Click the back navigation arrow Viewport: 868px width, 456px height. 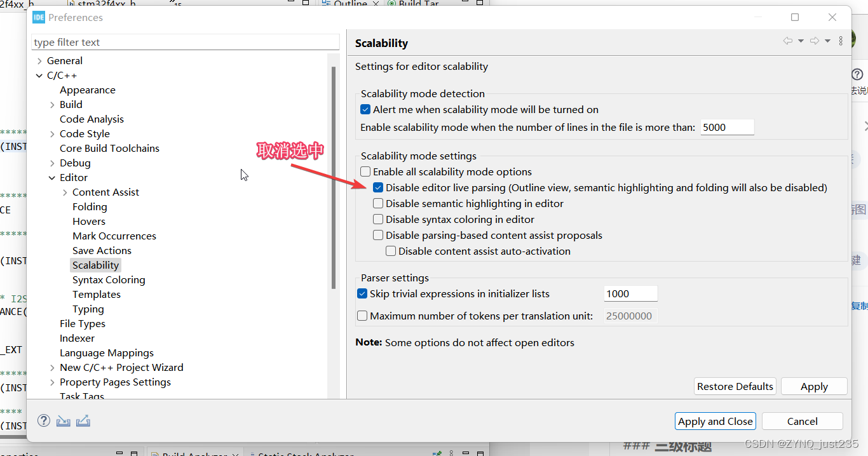pos(787,39)
